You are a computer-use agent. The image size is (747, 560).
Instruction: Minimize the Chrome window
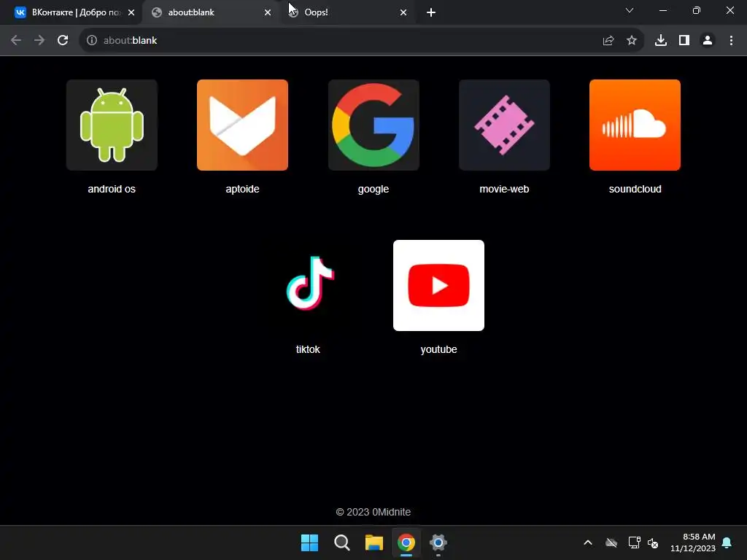coord(662,10)
